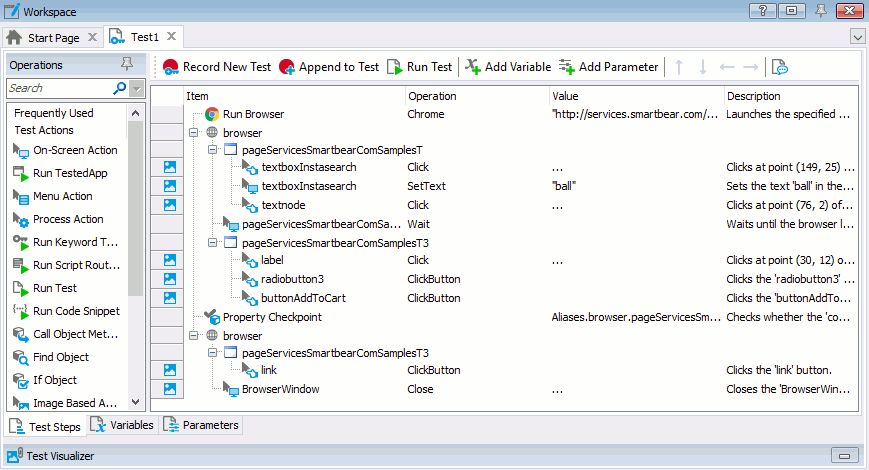Switch to the Variables tab
Viewport: 869px width, 470px height.
click(123, 425)
